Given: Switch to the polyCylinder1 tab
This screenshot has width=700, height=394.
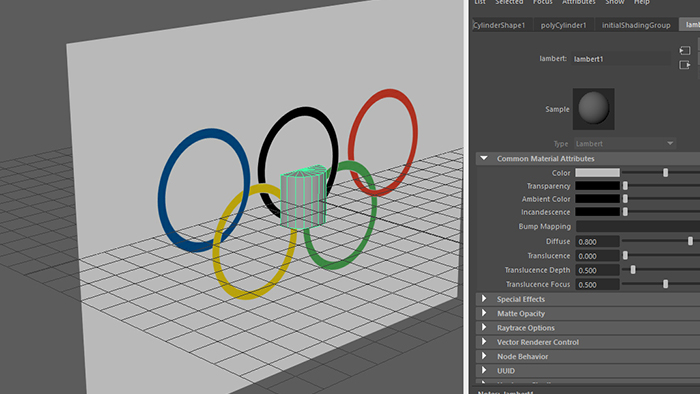Looking at the screenshot, I should 563,25.
